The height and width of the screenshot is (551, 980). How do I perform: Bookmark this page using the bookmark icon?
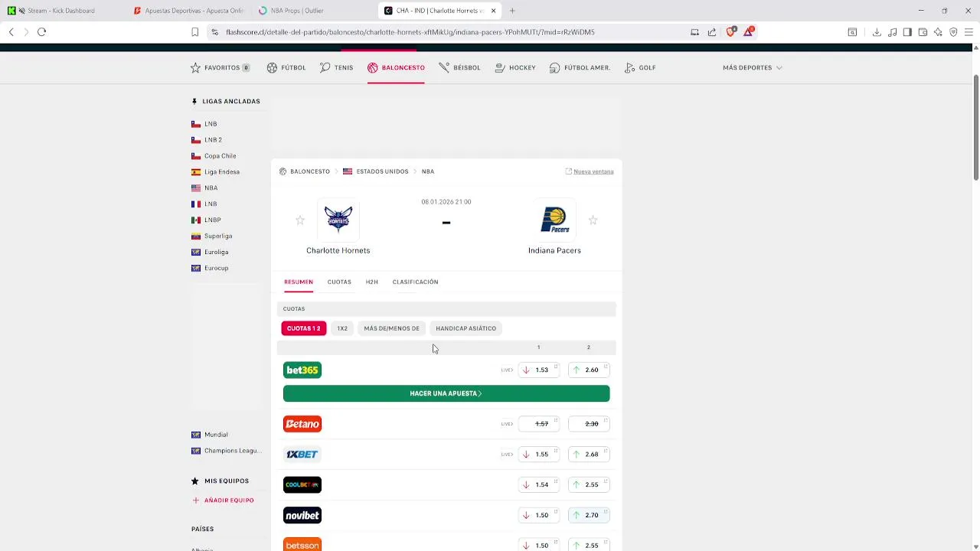pos(194,32)
